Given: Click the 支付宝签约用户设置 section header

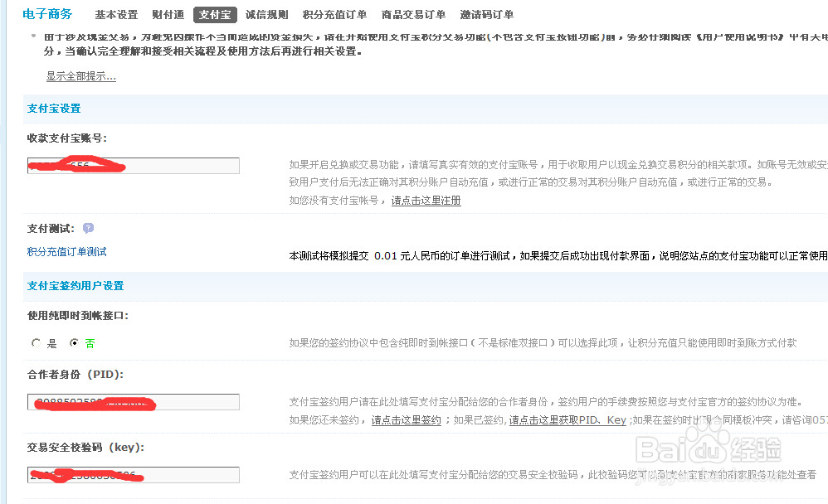Looking at the screenshot, I should point(75,285).
